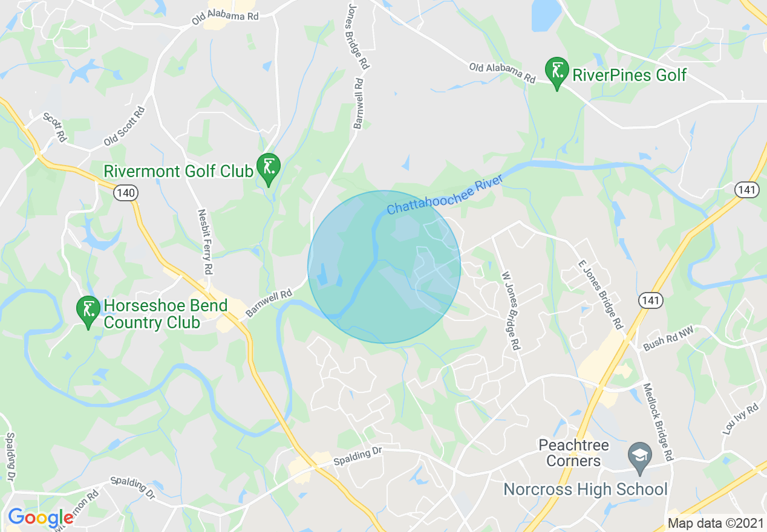Click the RiverPines Golf text label
Image resolution: width=767 pixels, height=532 pixels.
pos(629,75)
